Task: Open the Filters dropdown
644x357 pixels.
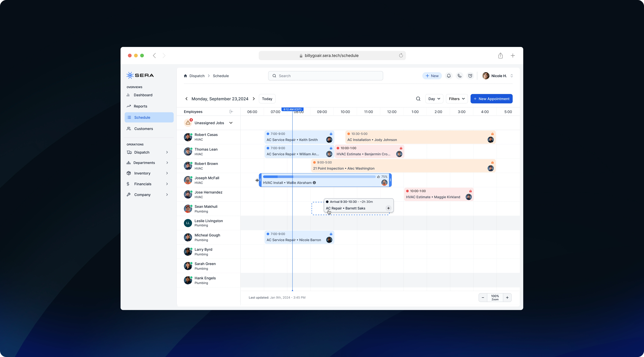Action: point(457,99)
